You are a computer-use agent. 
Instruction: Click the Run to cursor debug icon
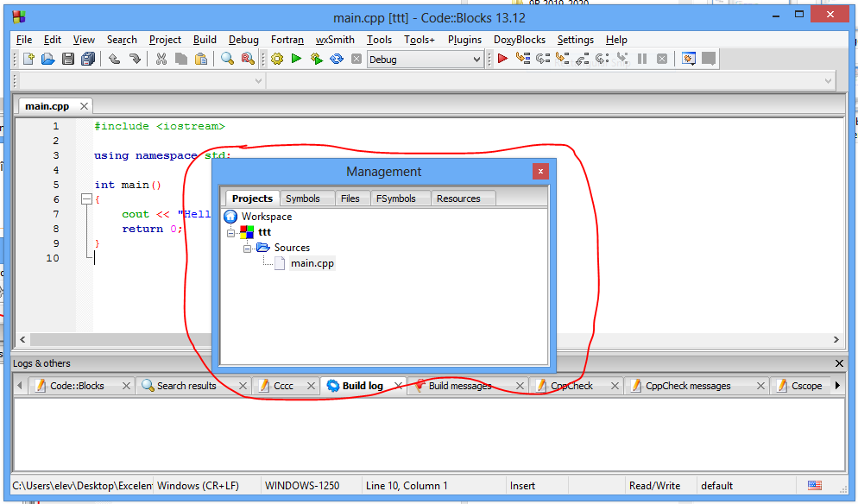pos(523,59)
